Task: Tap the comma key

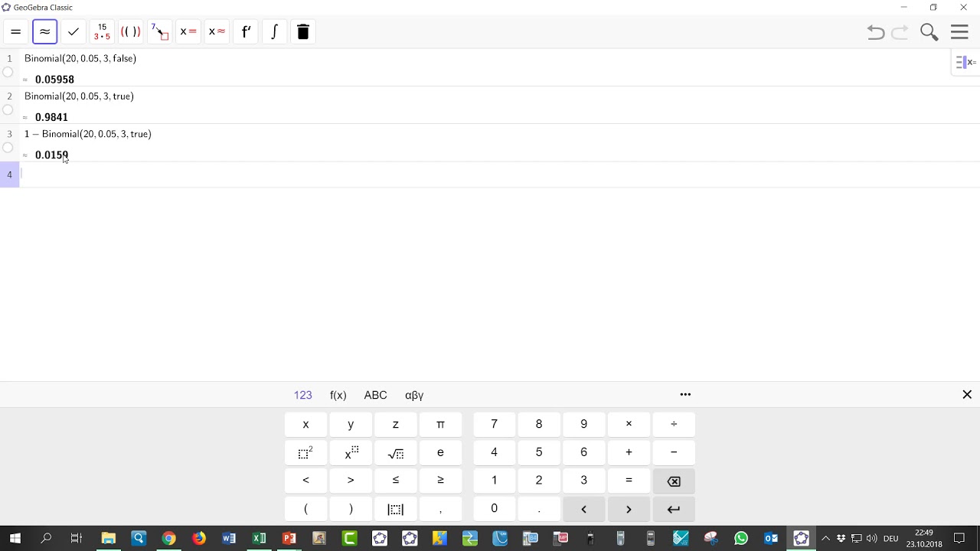Action: pyautogui.click(x=440, y=509)
